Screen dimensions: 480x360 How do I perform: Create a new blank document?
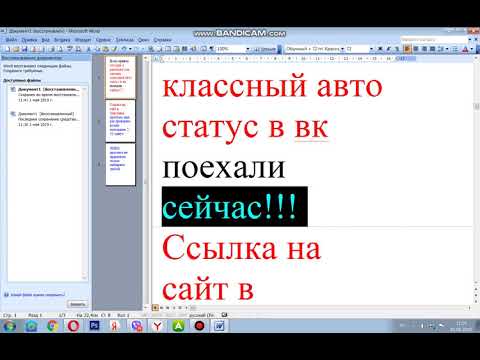(8, 49)
